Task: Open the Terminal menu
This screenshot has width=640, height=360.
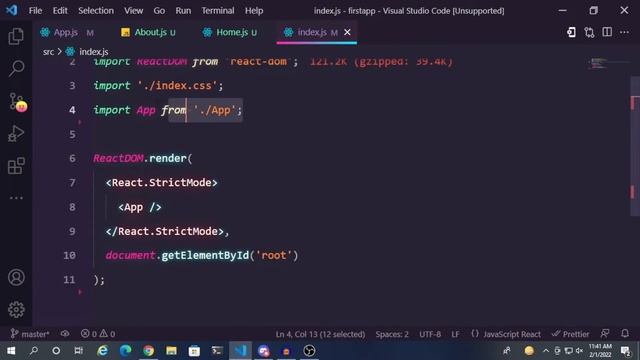Action: click(218, 11)
